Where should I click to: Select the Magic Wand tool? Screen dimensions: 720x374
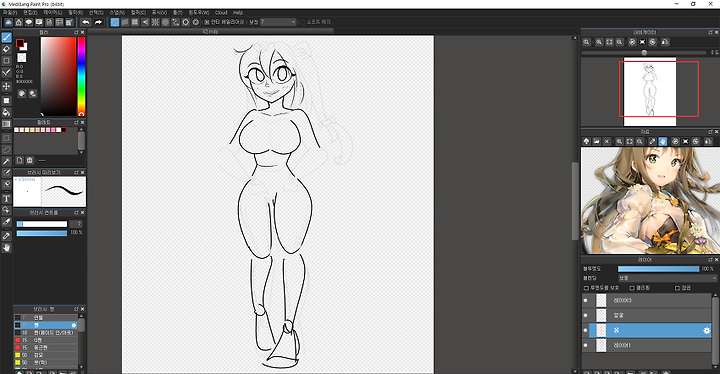pos(6,161)
